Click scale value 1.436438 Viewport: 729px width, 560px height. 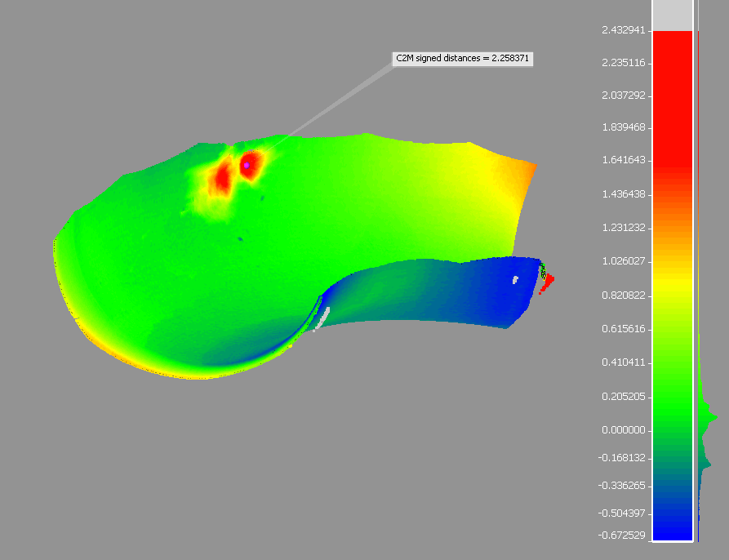coord(624,194)
